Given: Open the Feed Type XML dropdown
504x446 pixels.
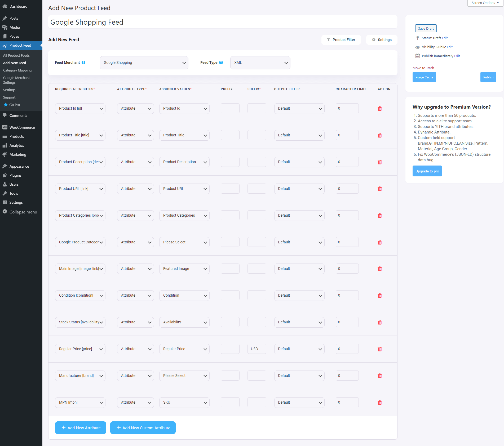Looking at the screenshot, I should point(260,63).
